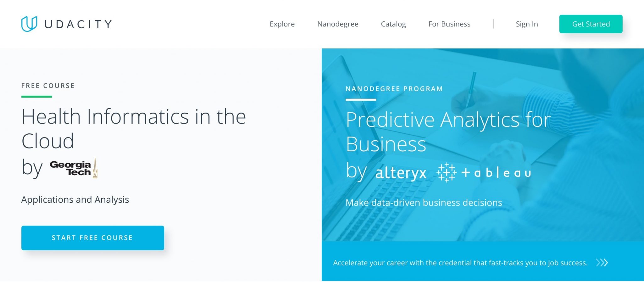Viewport: 644px width, 302px height.
Task: Click the Accelerate your career banner text
Action: point(460,263)
